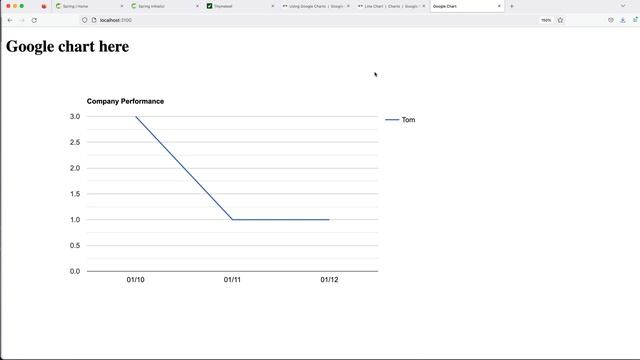
Task: Close the Thymeleaf tab
Action: [273, 6]
